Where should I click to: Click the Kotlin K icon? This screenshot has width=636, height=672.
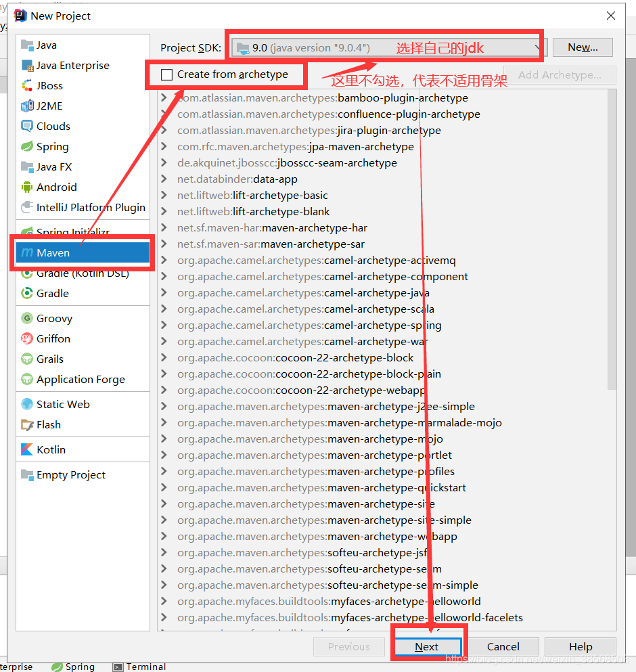[x=27, y=449]
